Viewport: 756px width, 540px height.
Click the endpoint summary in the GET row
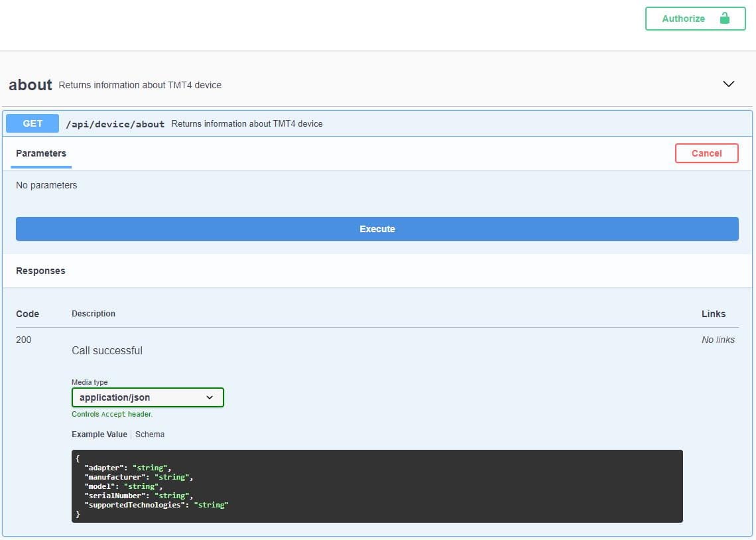coord(247,123)
